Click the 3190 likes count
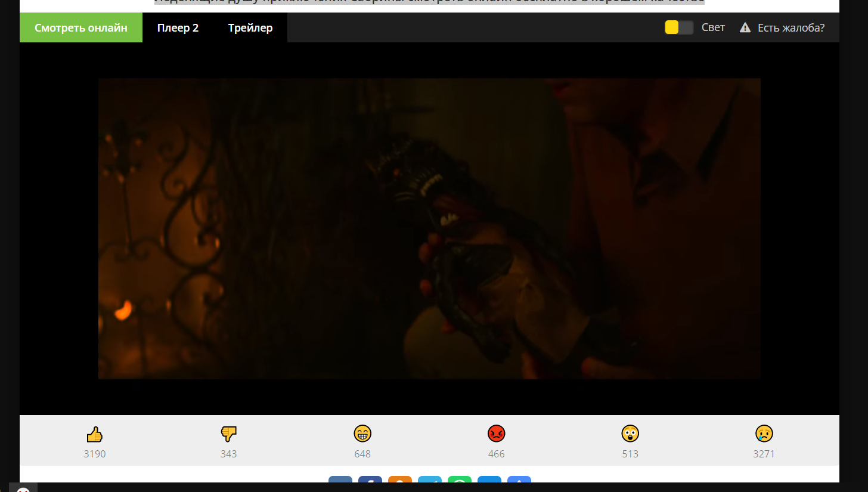Screen dimensions: 868x492 [x=95, y=454]
